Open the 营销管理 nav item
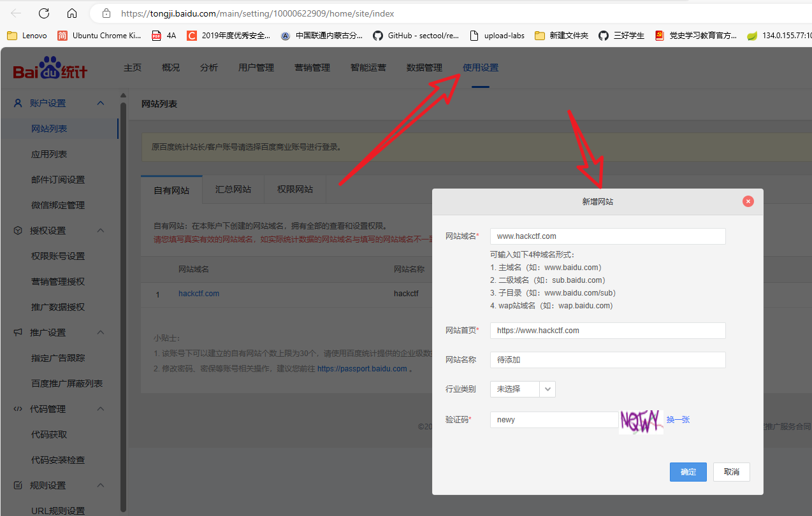This screenshot has height=516, width=812. [312, 68]
